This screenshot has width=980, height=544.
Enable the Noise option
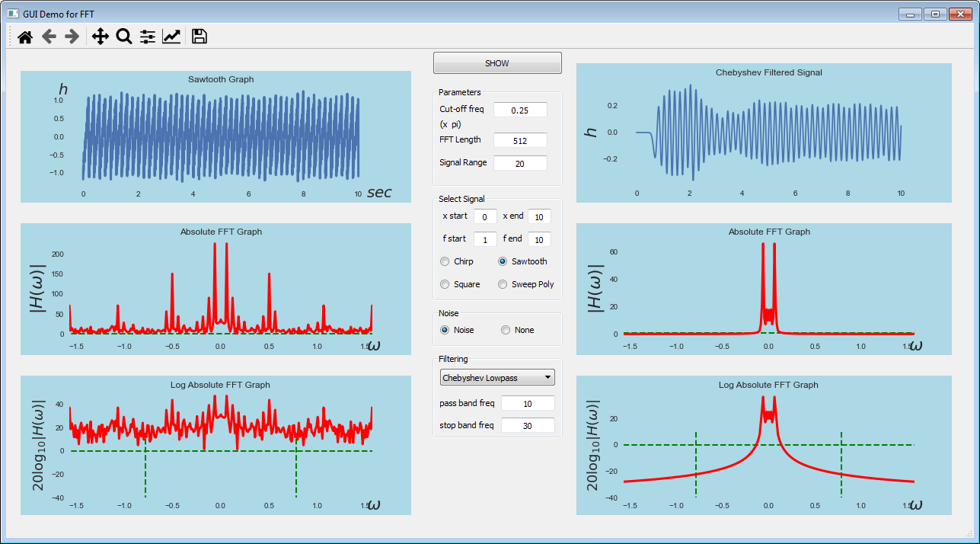point(445,330)
